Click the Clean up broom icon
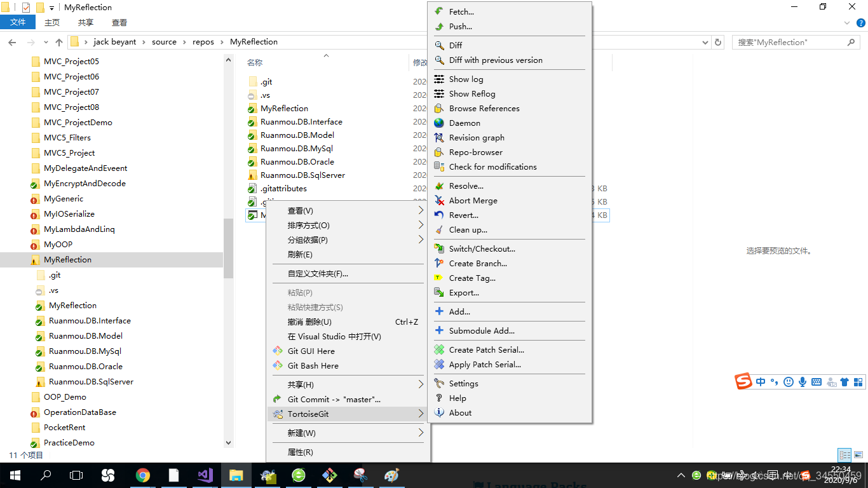 click(x=439, y=229)
